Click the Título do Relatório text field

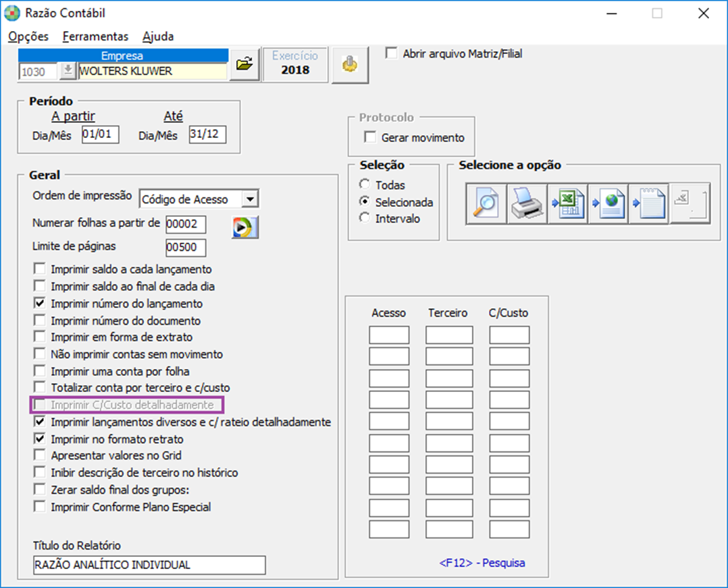click(149, 565)
